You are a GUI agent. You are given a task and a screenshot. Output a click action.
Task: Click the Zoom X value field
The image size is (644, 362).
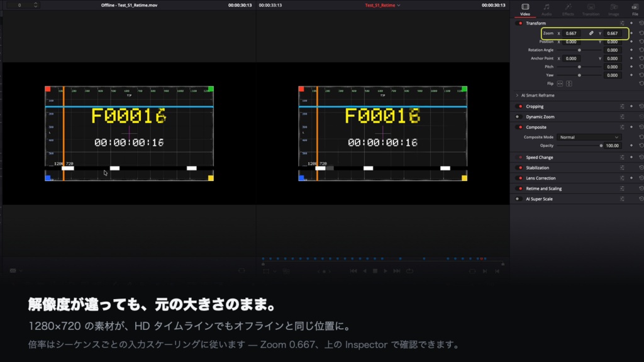click(x=571, y=33)
